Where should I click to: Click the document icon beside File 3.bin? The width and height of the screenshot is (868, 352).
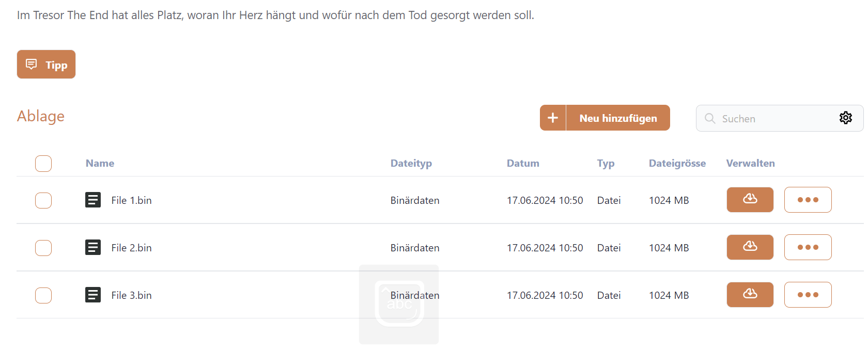(x=93, y=295)
